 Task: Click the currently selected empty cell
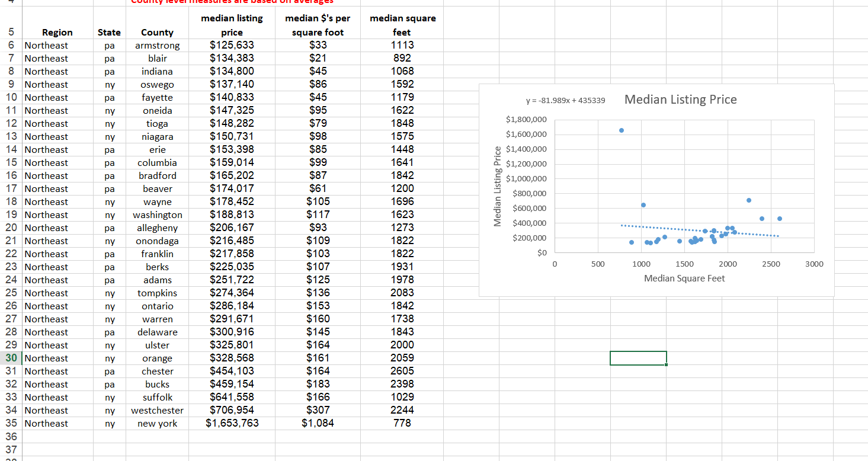click(638, 358)
